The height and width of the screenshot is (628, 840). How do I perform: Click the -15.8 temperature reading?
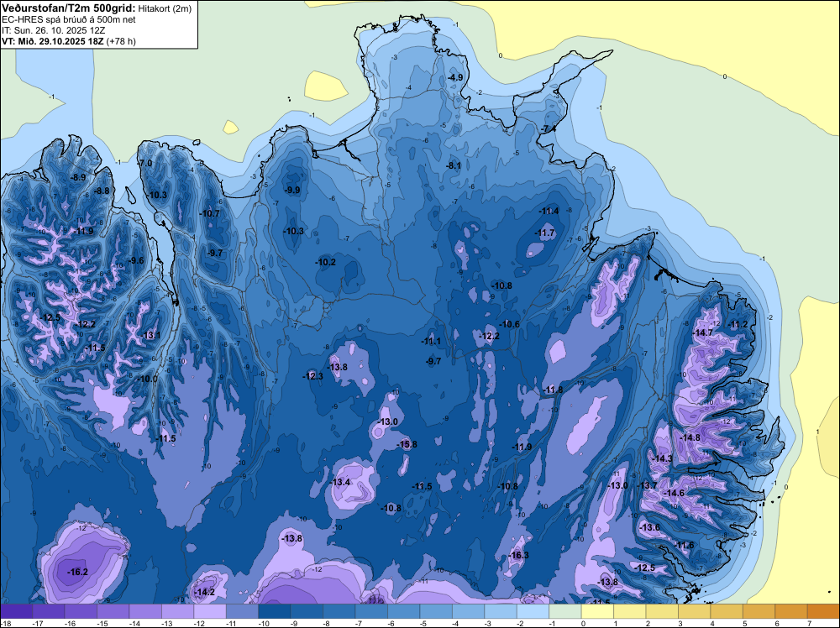click(407, 444)
